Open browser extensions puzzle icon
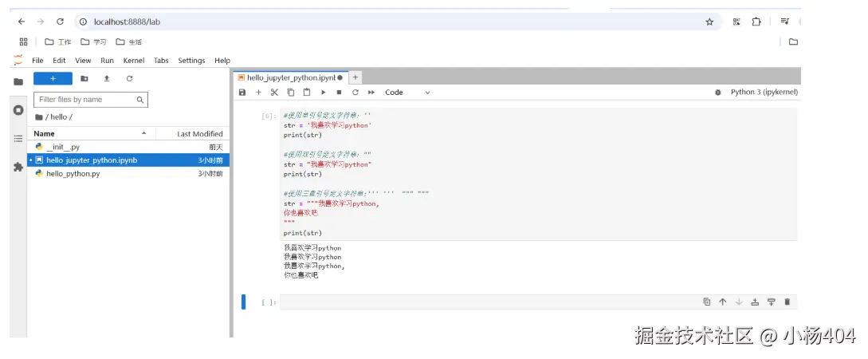868x359 pixels. tap(756, 22)
